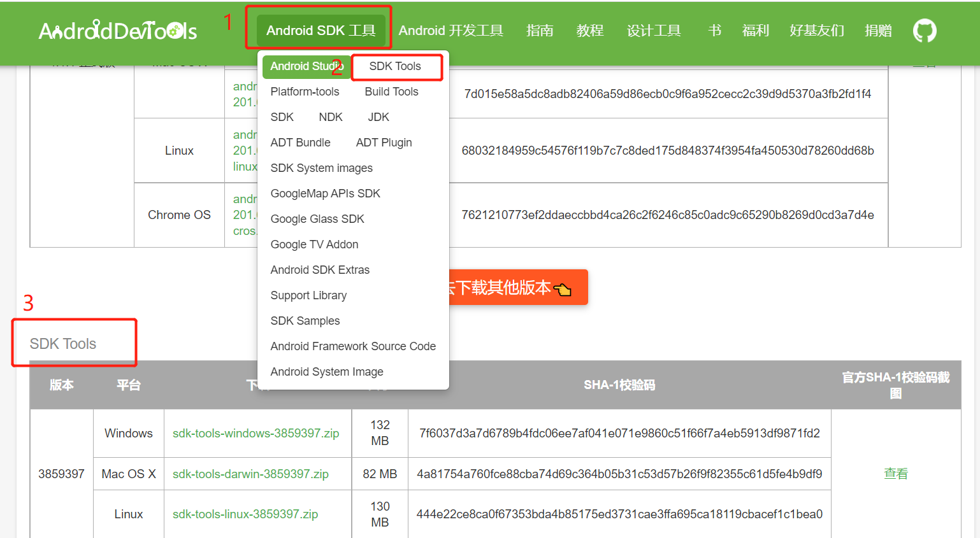This screenshot has height=538, width=980.
Task: Click the Windows platform cell
Action: pyautogui.click(x=129, y=433)
